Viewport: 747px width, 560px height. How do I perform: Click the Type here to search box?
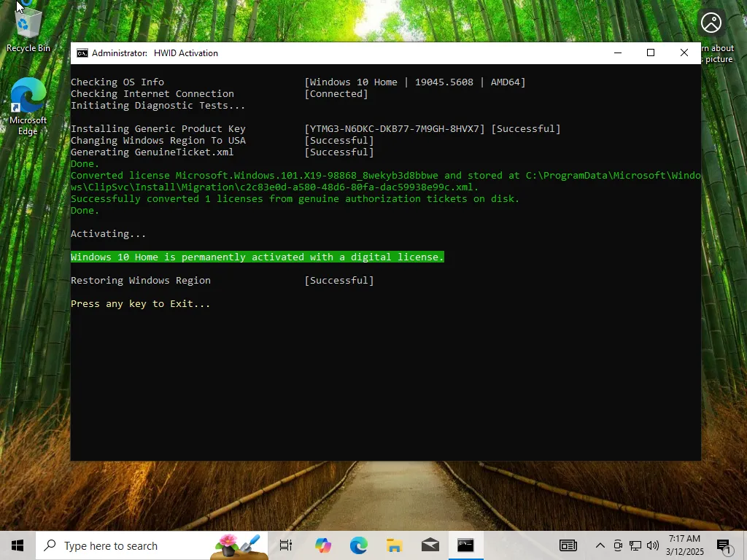click(x=152, y=545)
